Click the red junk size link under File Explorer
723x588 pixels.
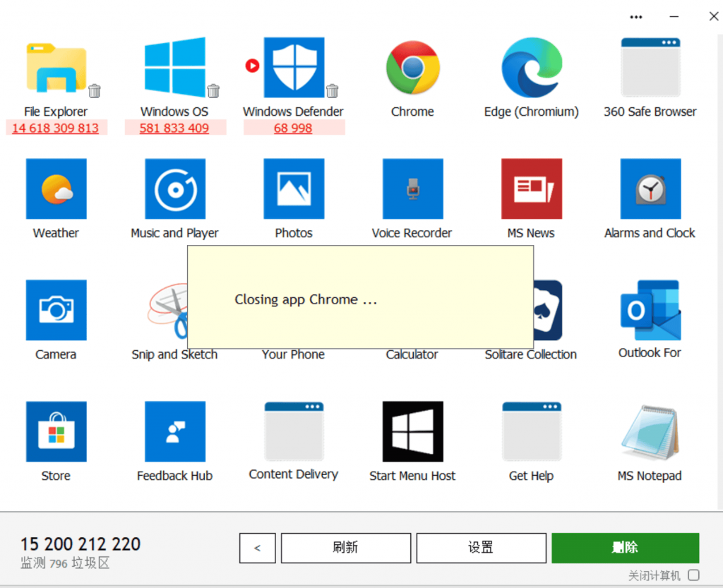56,128
